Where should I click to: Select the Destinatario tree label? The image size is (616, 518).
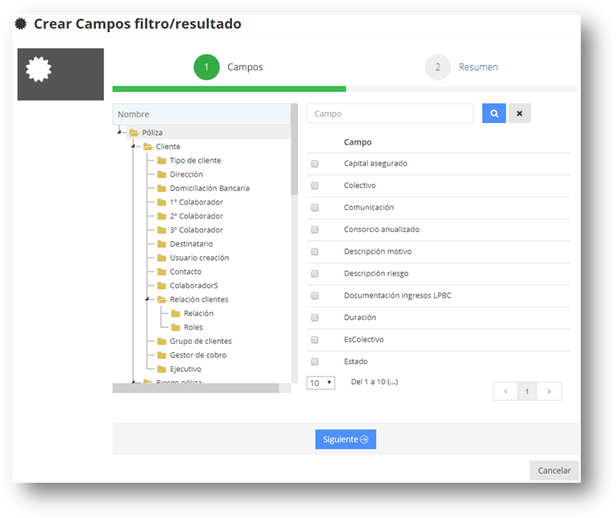point(191,244)
